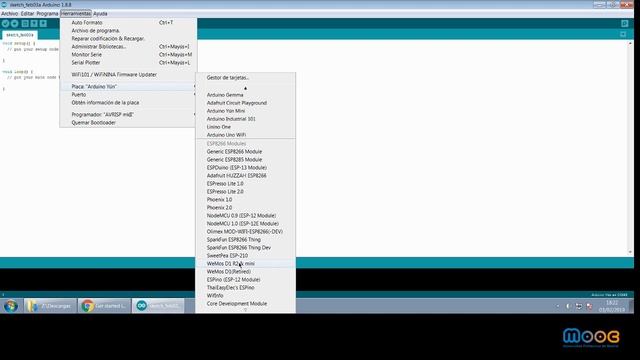Select ThaiEasyElec's ESPino board
Image resolution: width=640 pixels, height=360 pixels.
pos(245,287)
